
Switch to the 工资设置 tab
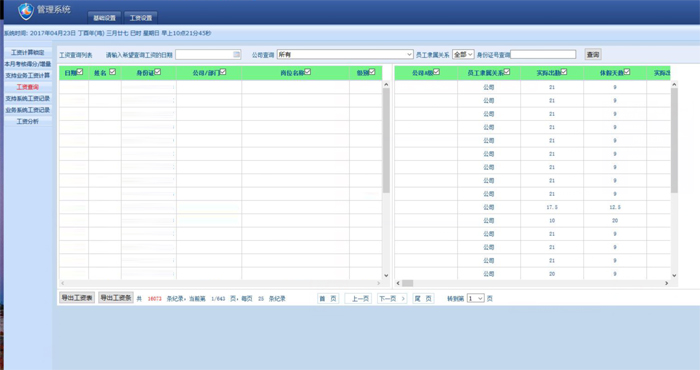click(141, 18)
